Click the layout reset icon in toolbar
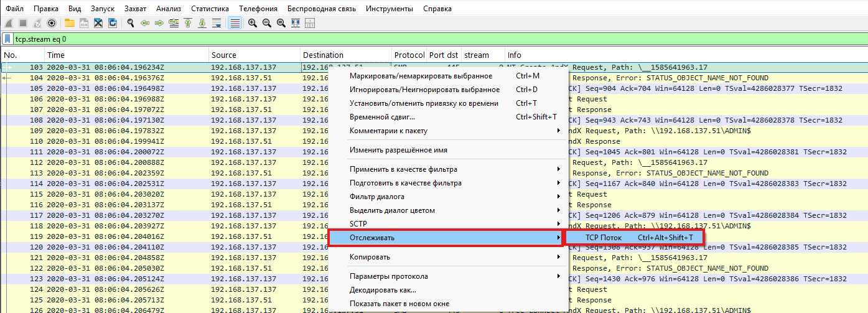 (310, 23)
